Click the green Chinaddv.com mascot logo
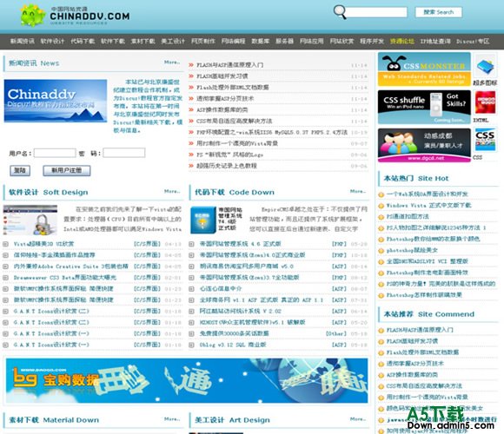 (33, 15)
